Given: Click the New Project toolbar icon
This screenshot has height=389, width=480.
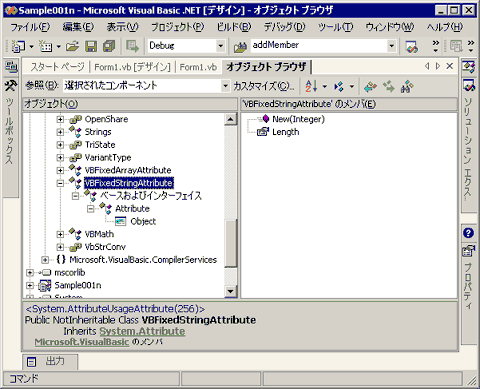Looking at the screenshot, I should coord(18,46).
